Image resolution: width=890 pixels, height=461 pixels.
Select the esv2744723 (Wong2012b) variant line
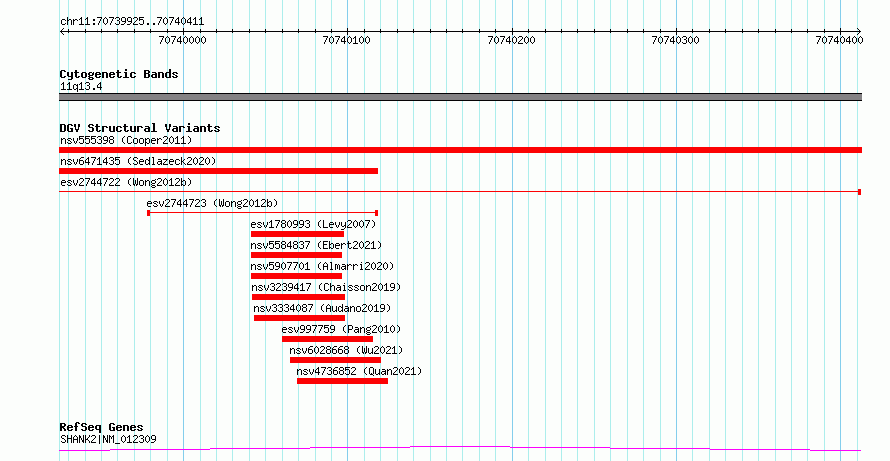(262, 213)
